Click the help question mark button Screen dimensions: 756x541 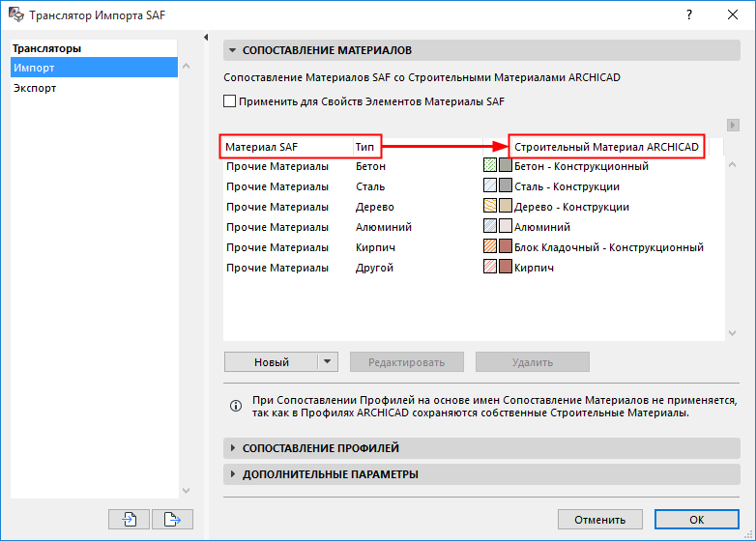[689, 14]
